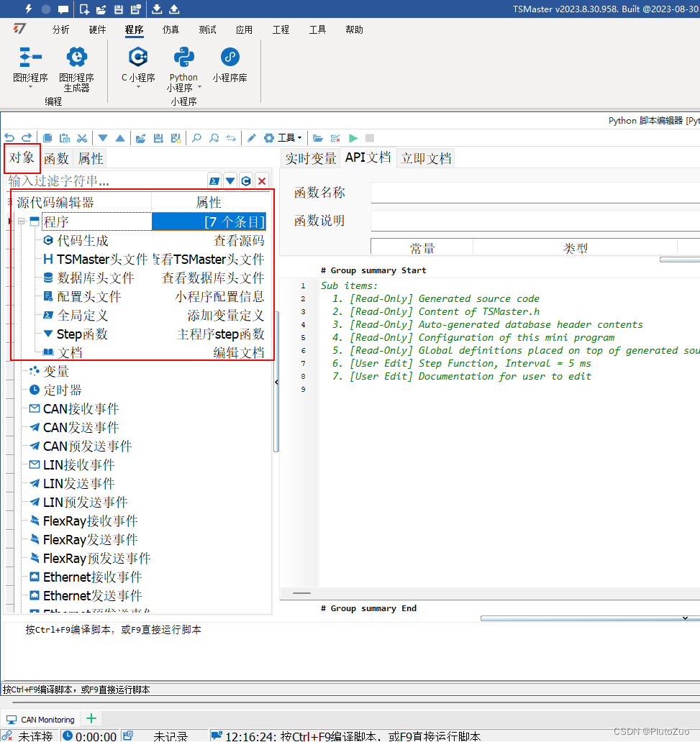This screenshot has height=742, width=700.
Task: Add a new tab with the green plus button
Action: (91, 718)
